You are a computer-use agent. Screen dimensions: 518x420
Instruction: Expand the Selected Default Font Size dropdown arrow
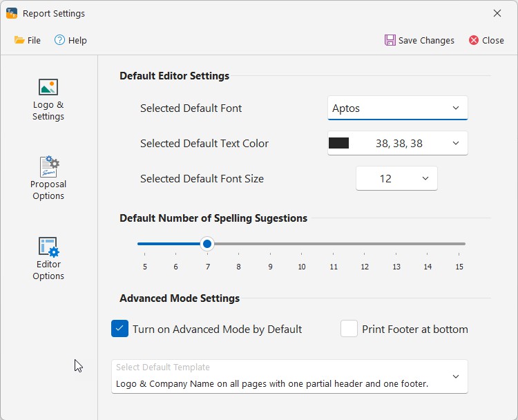425,178
